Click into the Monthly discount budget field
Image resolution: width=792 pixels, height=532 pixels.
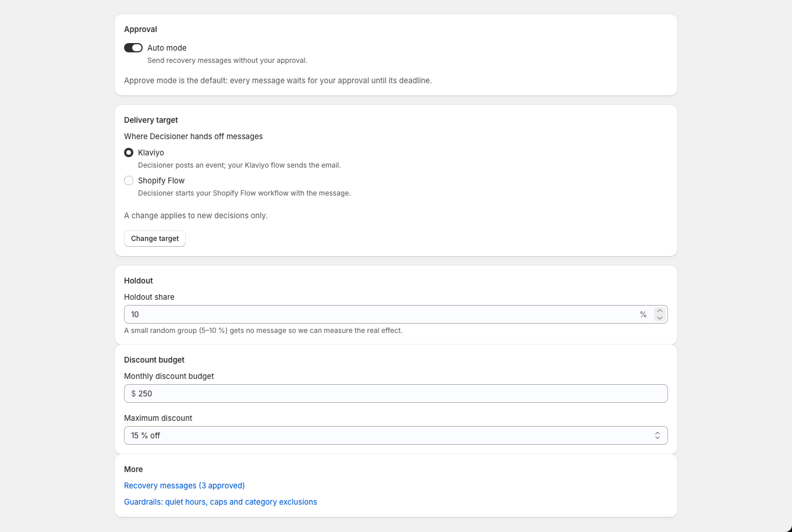pos(396,393)
